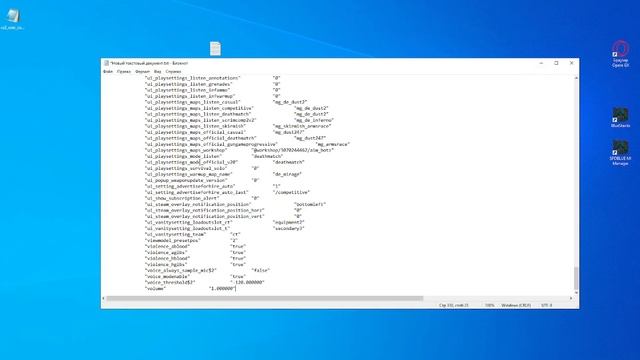The image size is (640, 360).
Task: Click the "voice_modenable" setting name
Action: [167, 276]
